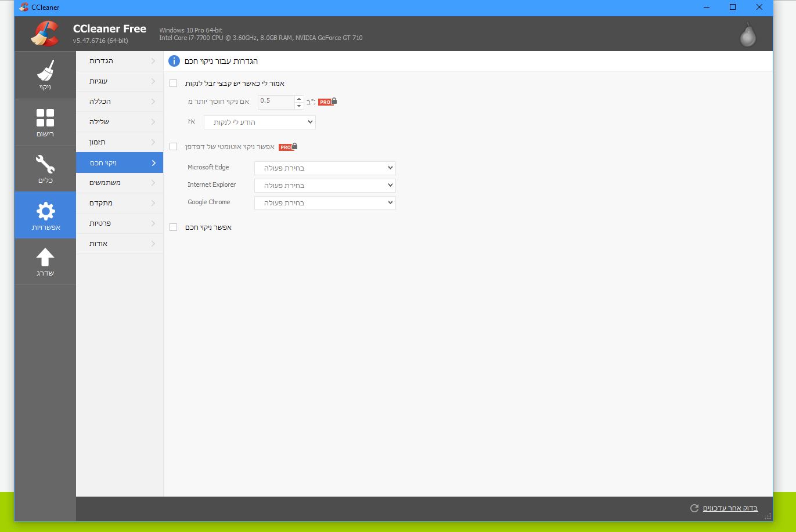Screen dimensions: 796x532
Task: Enable 'אפשר ניקוי חכם' checkbox
Action: pos(173,227)
